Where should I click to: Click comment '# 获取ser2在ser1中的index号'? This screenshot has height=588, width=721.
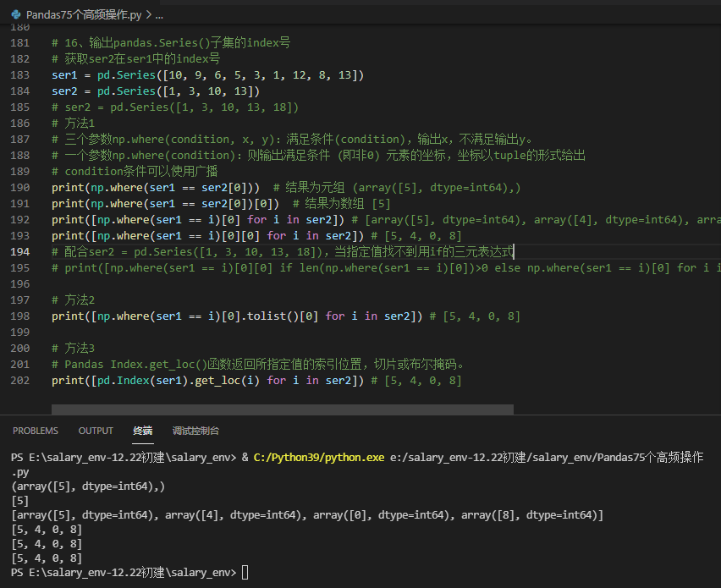pos(136,59)
